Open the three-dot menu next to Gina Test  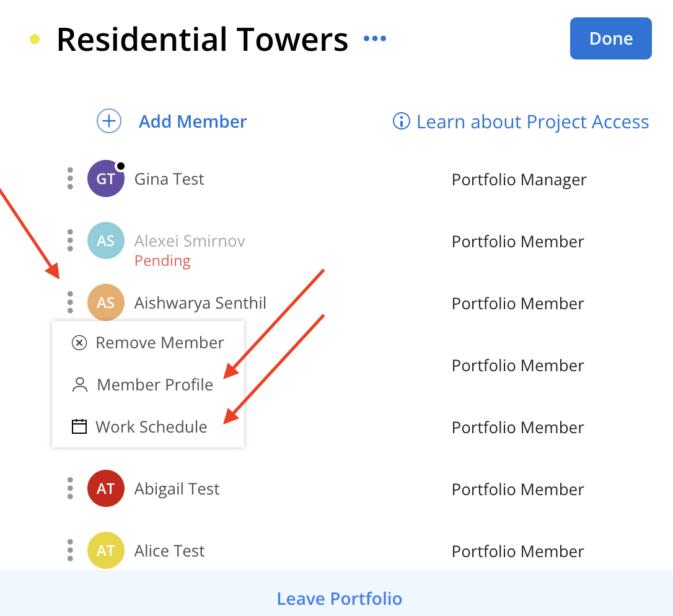coord(71,178)
